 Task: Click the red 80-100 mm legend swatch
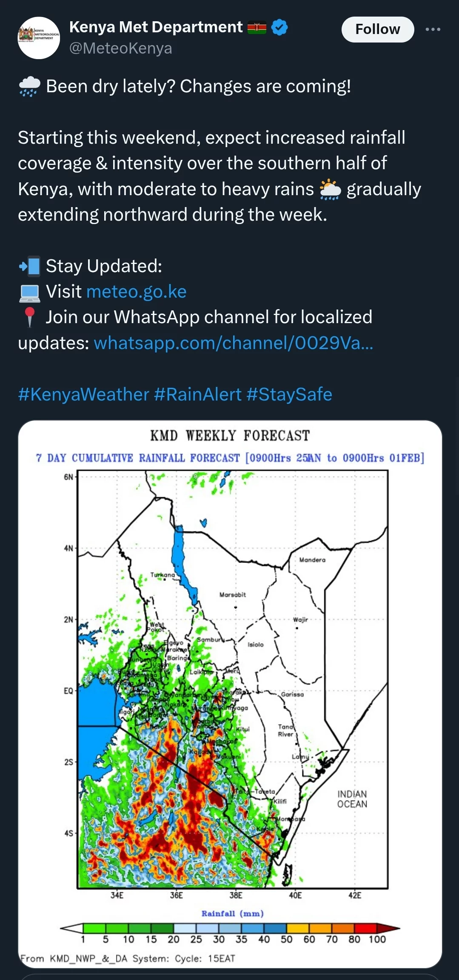pos(365,928)
